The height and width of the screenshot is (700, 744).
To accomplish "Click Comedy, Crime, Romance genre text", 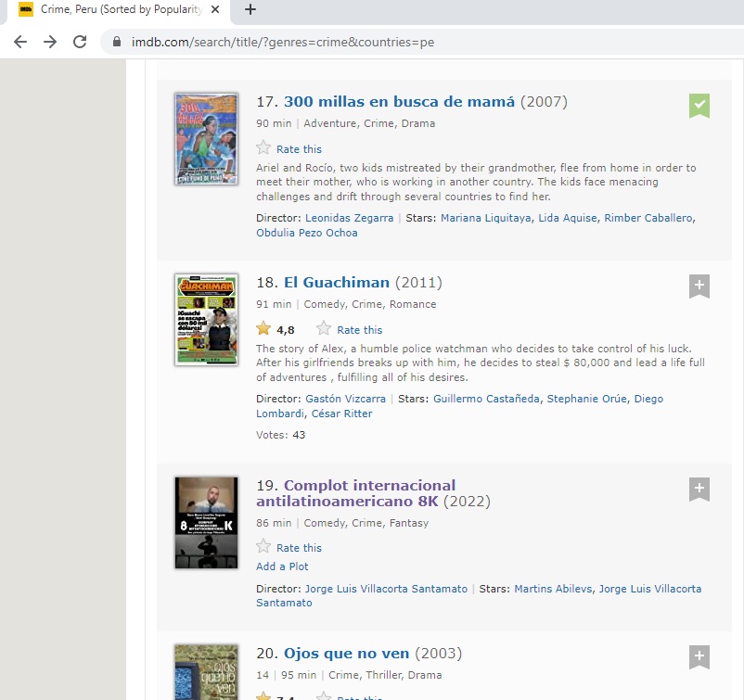I will 370,304.
